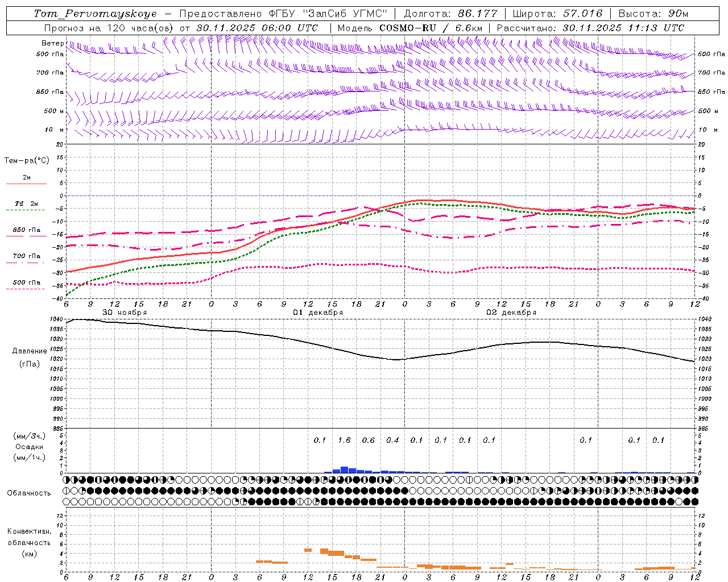728x582 pixels.
Task: Click the (гПа) unit under Давление
Action: (30, 364)
